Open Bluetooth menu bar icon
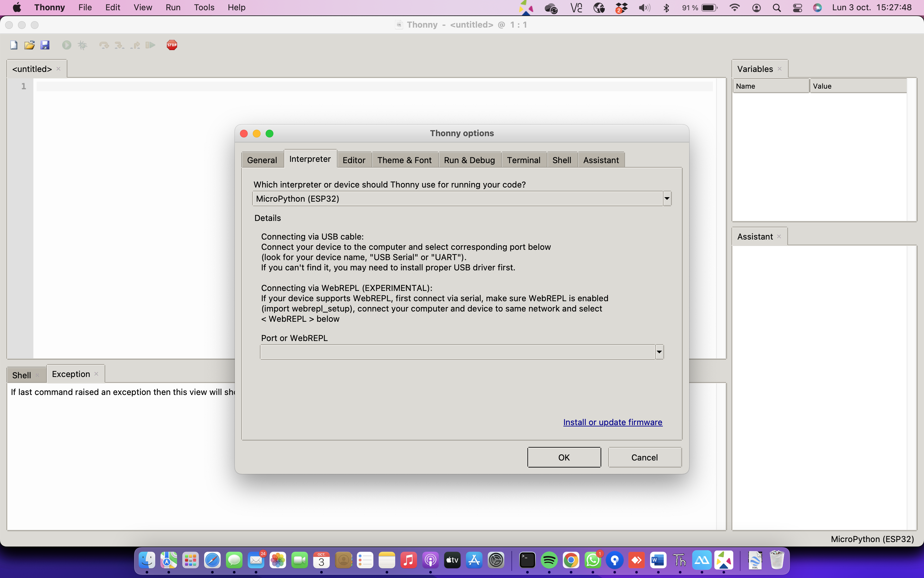 [666, 8]
